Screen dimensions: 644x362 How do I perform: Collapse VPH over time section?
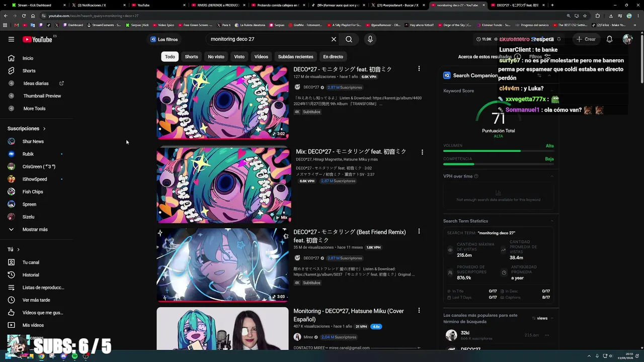point(552,176)
